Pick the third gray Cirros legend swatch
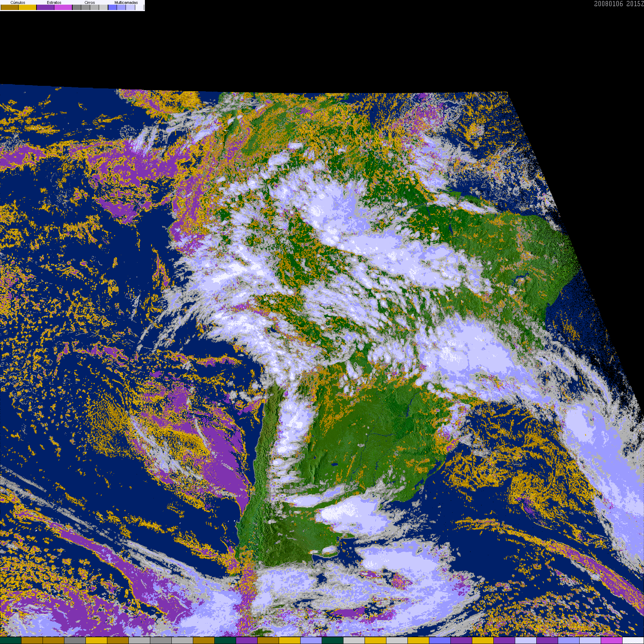 pyautogui.click(x=94, y=7)
